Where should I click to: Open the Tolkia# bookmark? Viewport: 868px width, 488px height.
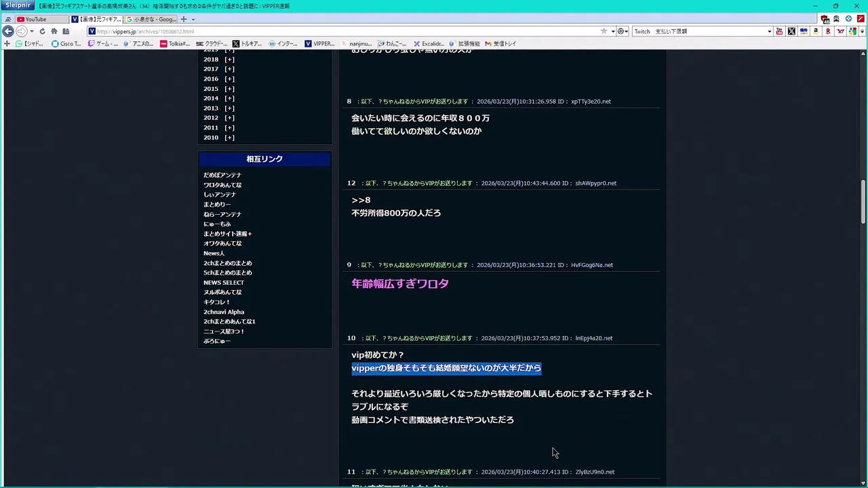coord(175,43)
